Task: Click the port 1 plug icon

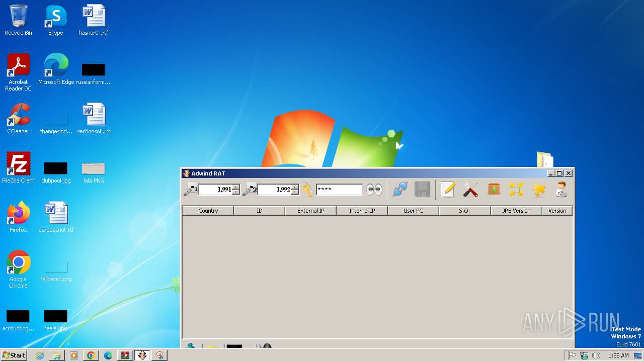Action: (x=190, y=190)
